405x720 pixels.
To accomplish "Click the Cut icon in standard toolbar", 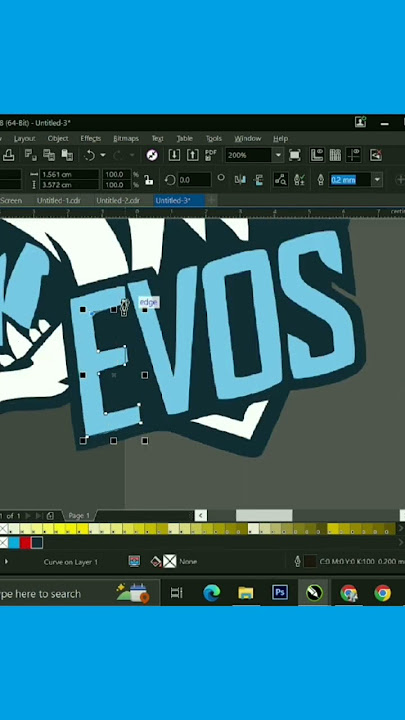I will (31, 155).
